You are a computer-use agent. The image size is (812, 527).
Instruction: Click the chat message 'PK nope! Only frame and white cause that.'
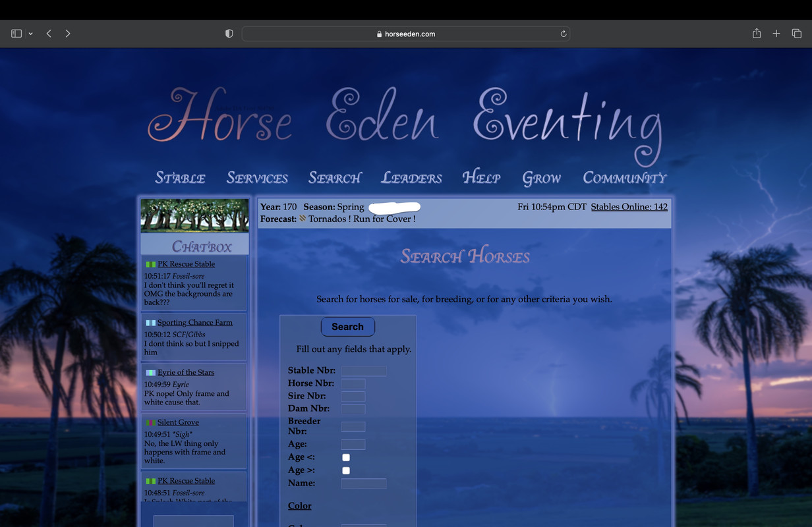click(x=187, y=398)
